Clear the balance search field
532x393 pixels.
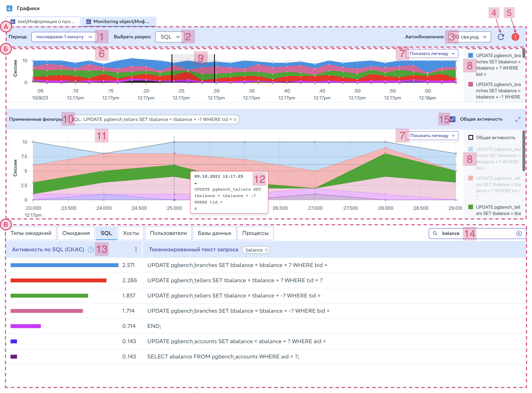coord(519,233)
